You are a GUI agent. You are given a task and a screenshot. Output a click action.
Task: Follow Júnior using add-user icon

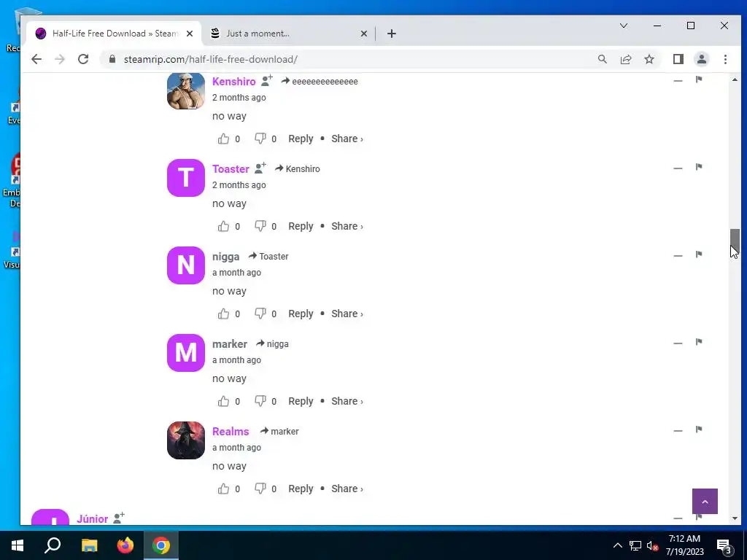coord(119,518)
